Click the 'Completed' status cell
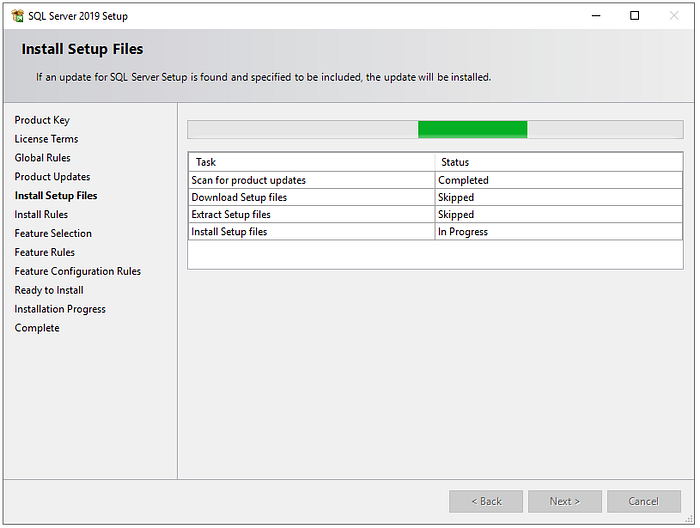Image resolution: width=700 pixels, height=528 pixels. 559,180
